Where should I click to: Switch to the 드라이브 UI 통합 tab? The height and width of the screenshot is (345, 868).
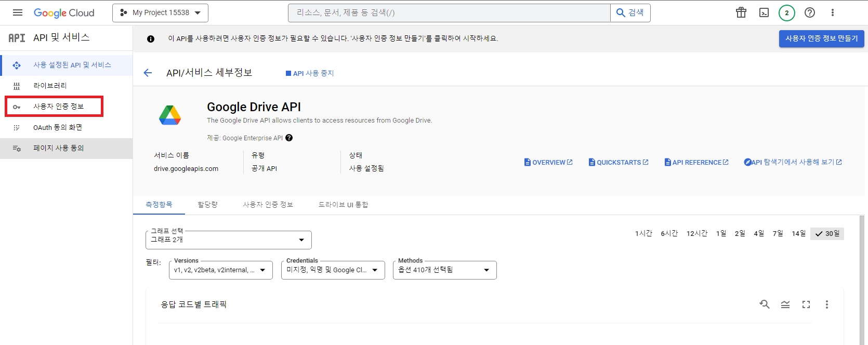point(343,205)
